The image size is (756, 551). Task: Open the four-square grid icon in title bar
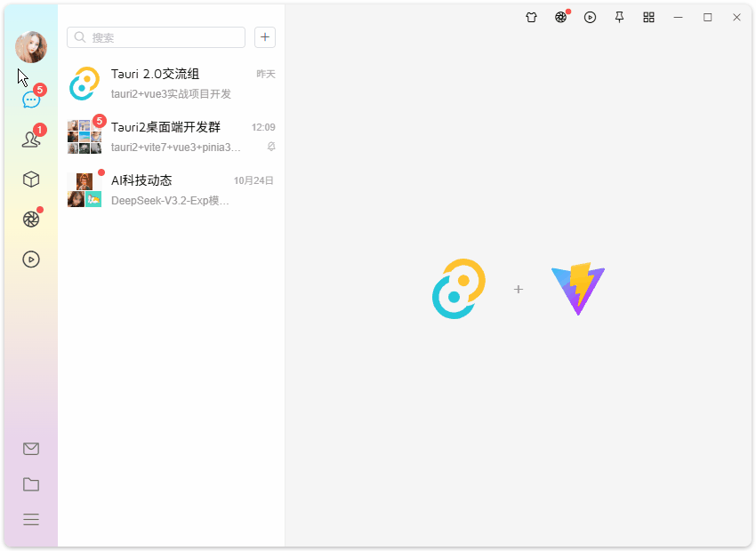pos(649,18)
